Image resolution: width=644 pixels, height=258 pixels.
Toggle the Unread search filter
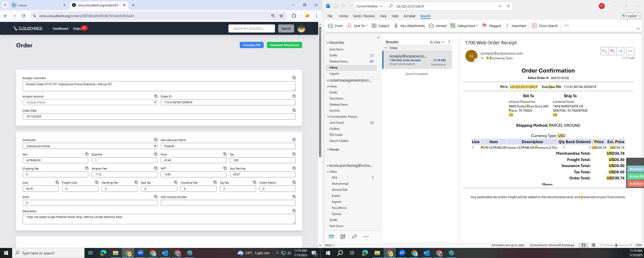tap(437, 26)
